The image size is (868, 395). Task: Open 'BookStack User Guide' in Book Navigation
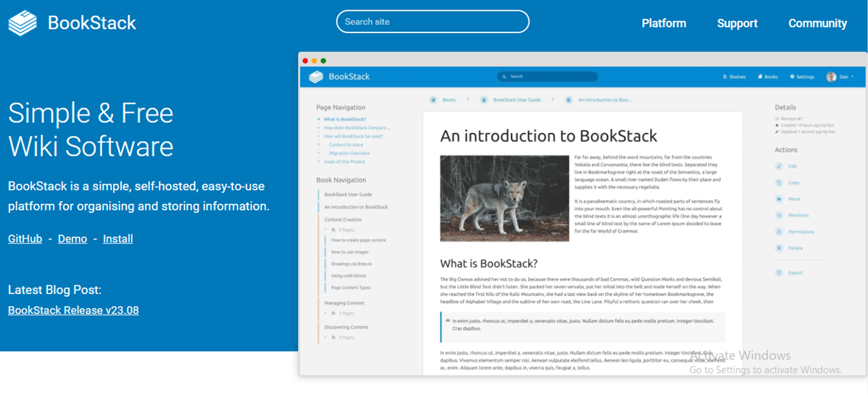pos(348,194)
